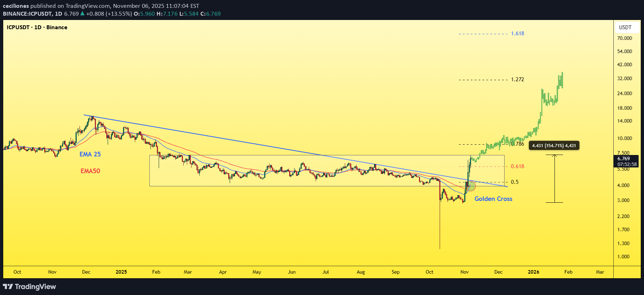Click 2026 on the time axis
This screenshot has width=644, height=295.
pos(533,272)
